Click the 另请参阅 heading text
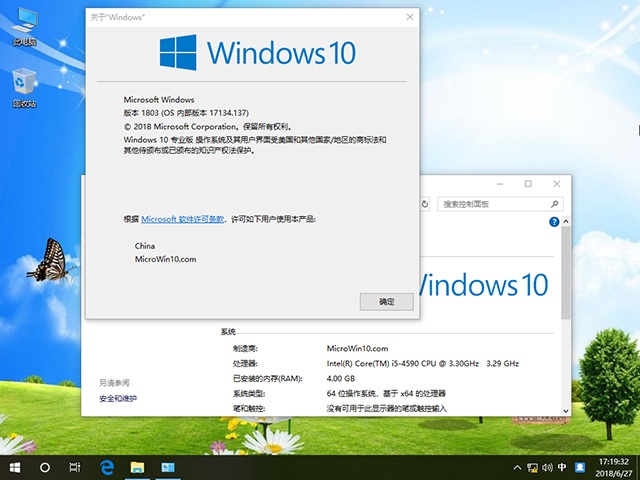Screen dimensions: 640x480 click(114, 383)
